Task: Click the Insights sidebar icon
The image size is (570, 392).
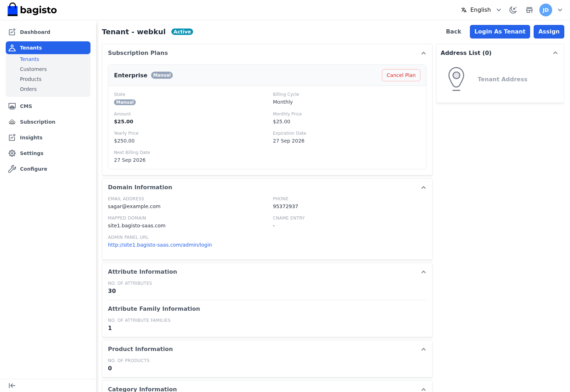Action: point(12,138)
